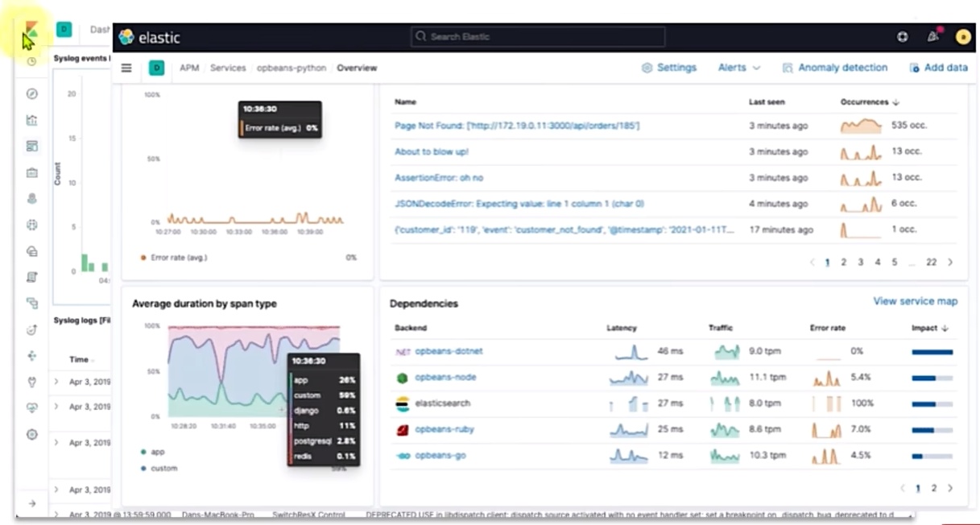The height and width of the screenshot is (525, 980).
Task: Open Dashboard icon in left sidebar
Action: 32,147
